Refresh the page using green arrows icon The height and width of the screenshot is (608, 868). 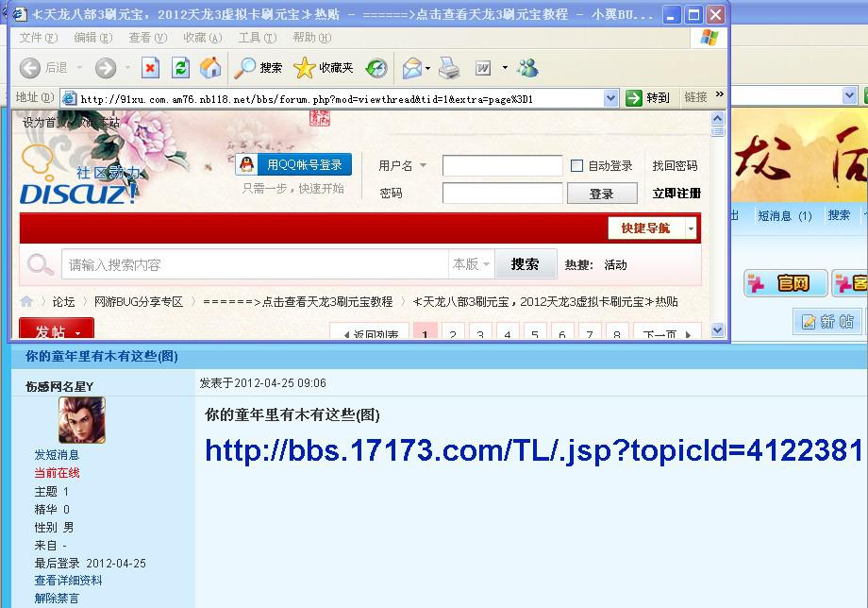click(x=180, y=68)
